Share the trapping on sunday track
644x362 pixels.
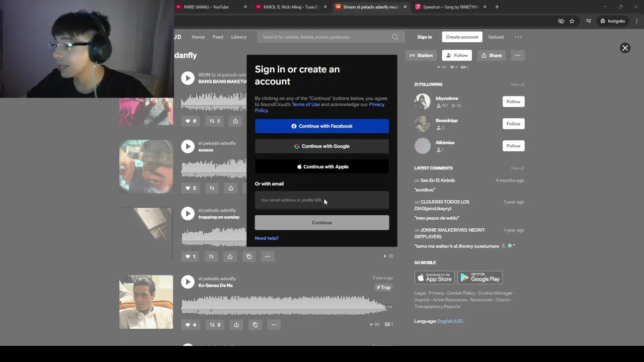click(x=230, y=256)
